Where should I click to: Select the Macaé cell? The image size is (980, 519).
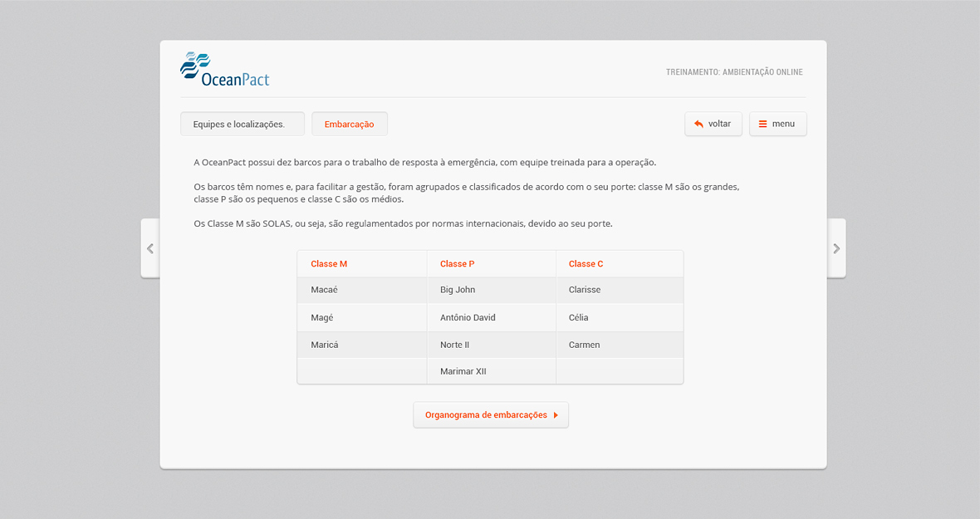(362, 290)
